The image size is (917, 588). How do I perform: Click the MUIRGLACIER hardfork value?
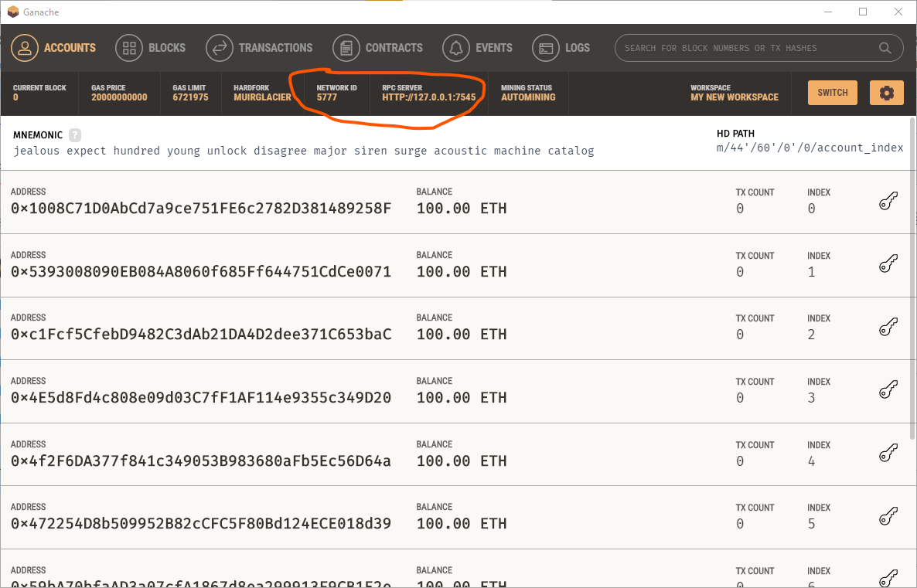(262, 97)
